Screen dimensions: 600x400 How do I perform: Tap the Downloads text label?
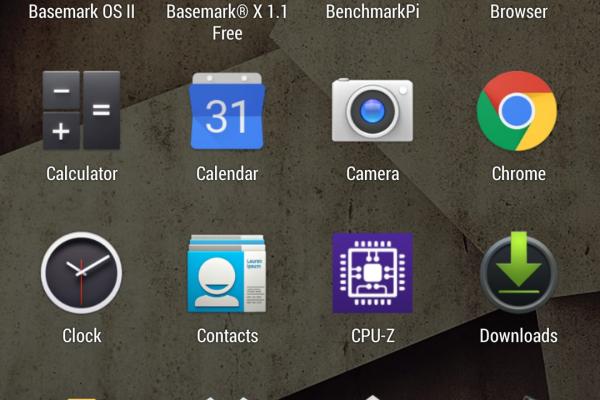pos(518,336)
